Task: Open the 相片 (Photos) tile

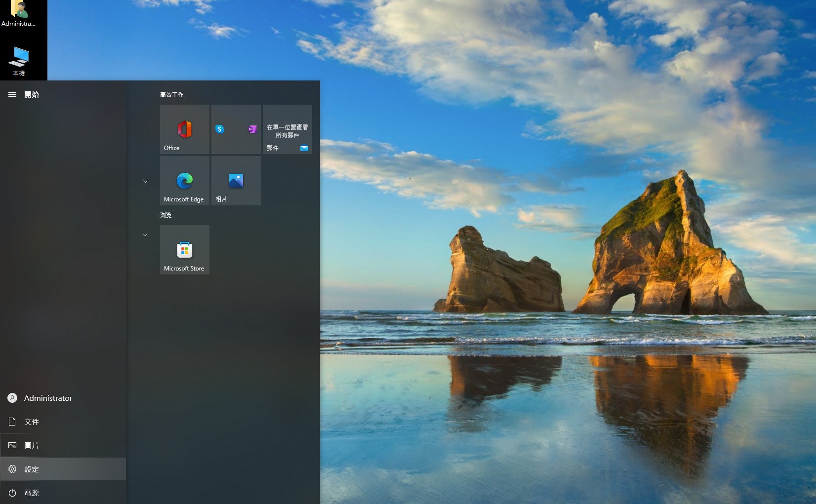Action: pos(236,181)
